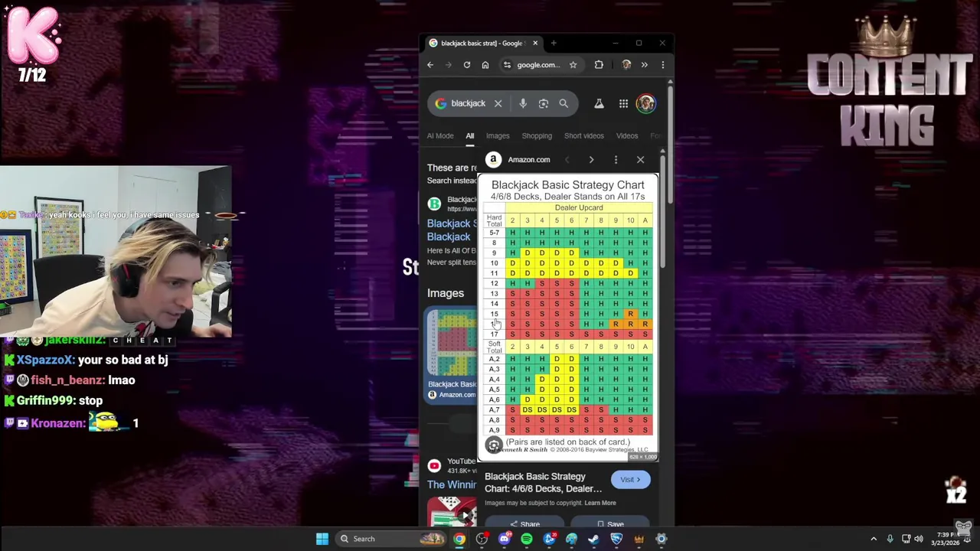Open Steam from the taskbar

[593, 539]
